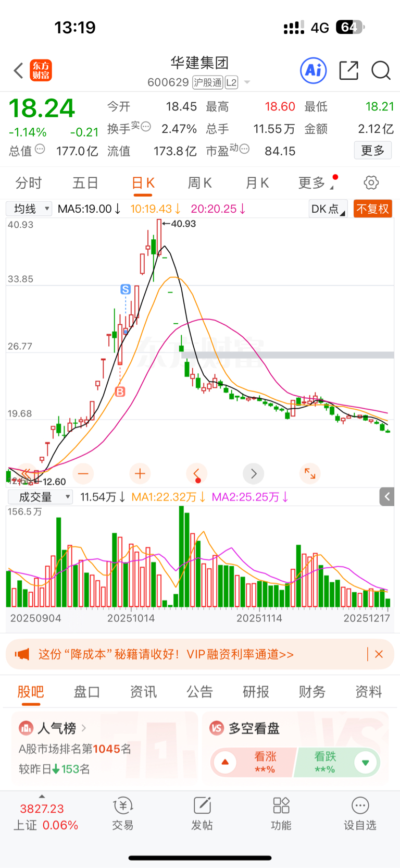The image size is (400, 868).
Task: Tap the B buy marker on chart
Action: (120, 392)
